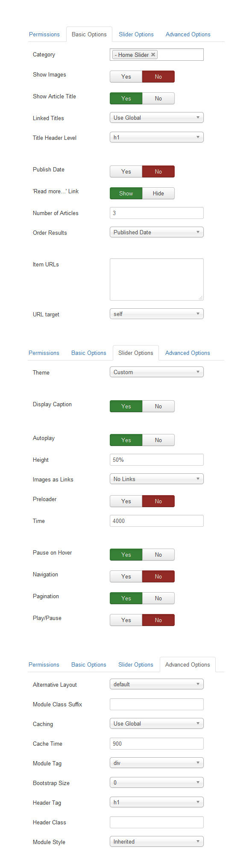The width and height of the screenshot is (252, 868).
Task: Switch to the top Slider Options tab
Action: (136, 34)
